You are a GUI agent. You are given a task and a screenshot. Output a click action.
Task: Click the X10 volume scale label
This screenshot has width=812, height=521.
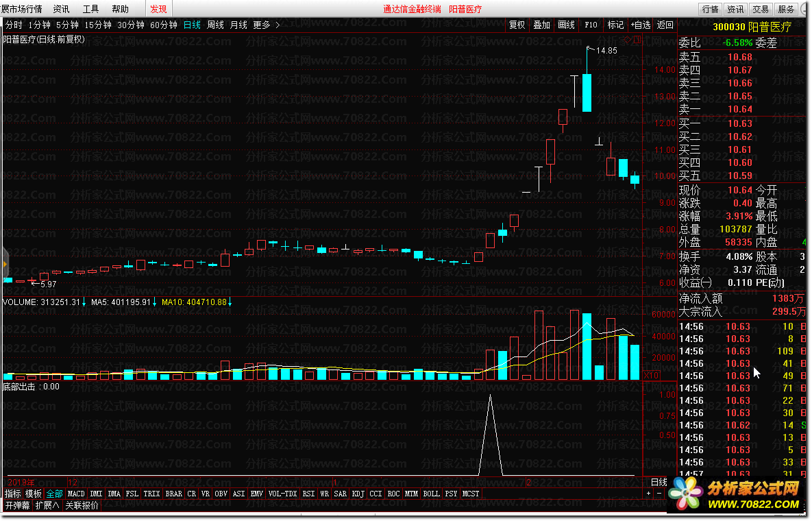coord(652,376)
